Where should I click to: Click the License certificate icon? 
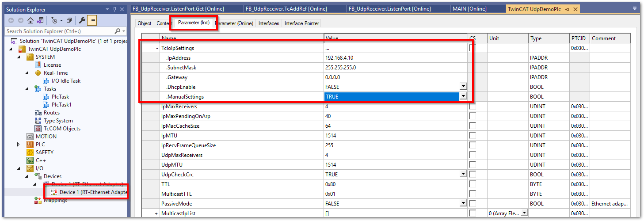click(38, 65)
